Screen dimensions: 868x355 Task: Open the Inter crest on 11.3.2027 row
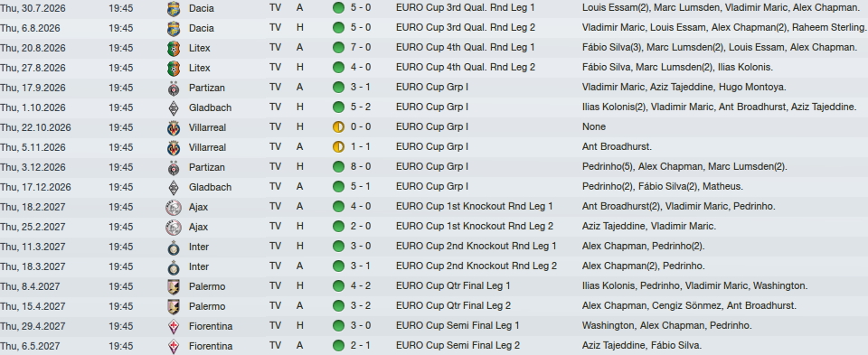[x=174, y=248]
